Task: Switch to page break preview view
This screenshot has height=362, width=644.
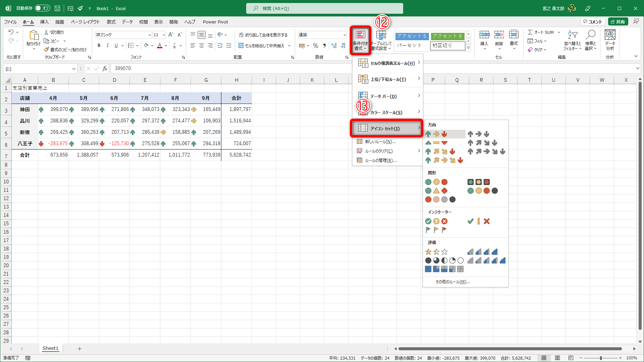Action: point(571,358)
